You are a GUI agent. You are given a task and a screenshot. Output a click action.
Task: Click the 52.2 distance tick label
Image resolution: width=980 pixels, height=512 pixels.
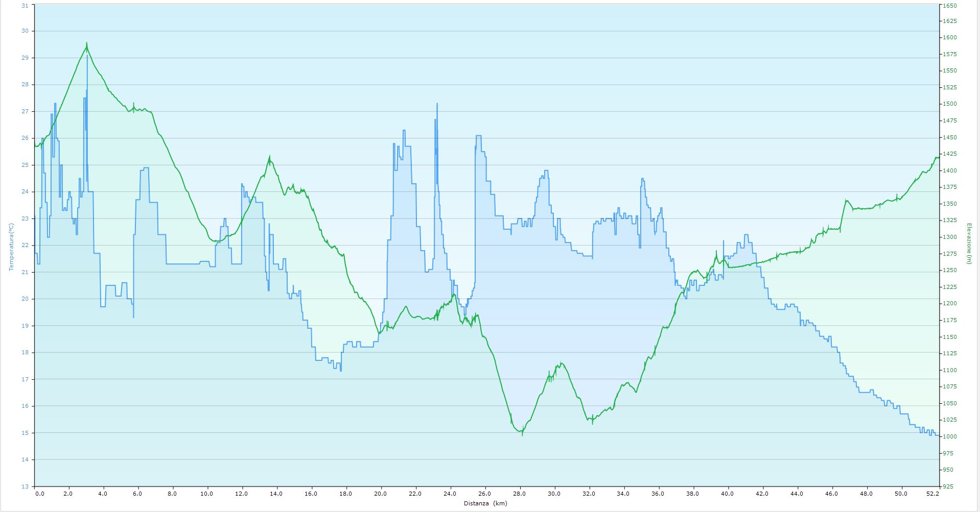click(x=932, y=494)
